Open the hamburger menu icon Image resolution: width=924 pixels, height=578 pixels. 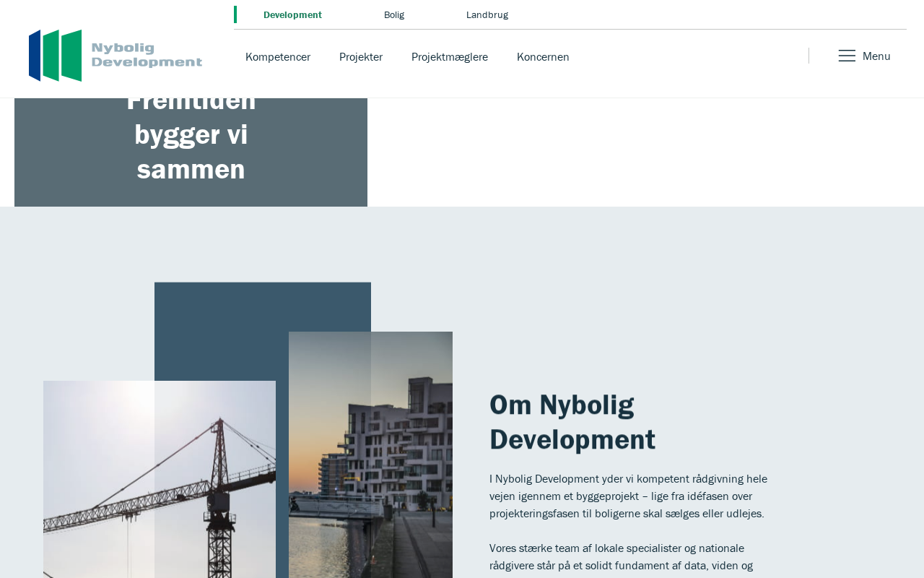847,56
